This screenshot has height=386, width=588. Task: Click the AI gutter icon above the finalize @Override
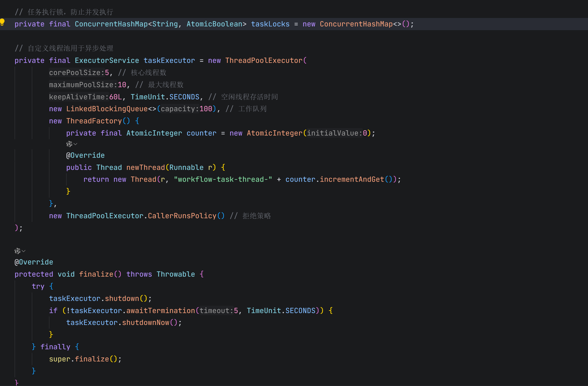(17, 251)
